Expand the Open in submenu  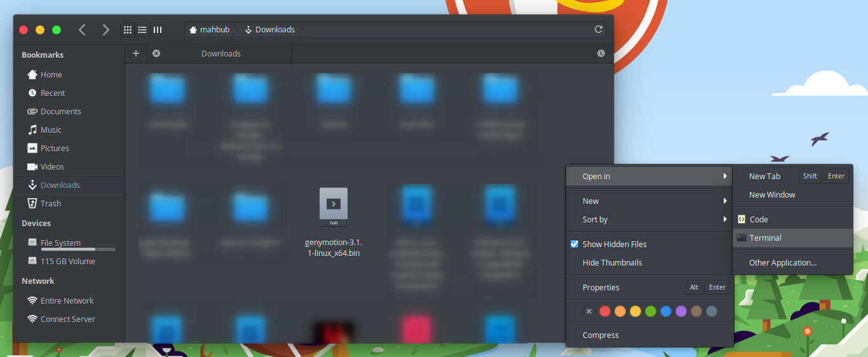649,176
